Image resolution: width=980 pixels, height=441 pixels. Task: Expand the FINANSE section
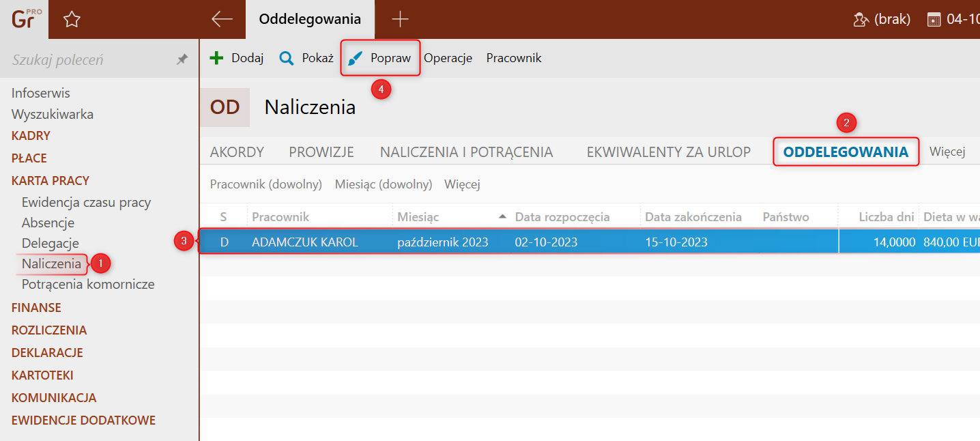[x=36, y=308]
